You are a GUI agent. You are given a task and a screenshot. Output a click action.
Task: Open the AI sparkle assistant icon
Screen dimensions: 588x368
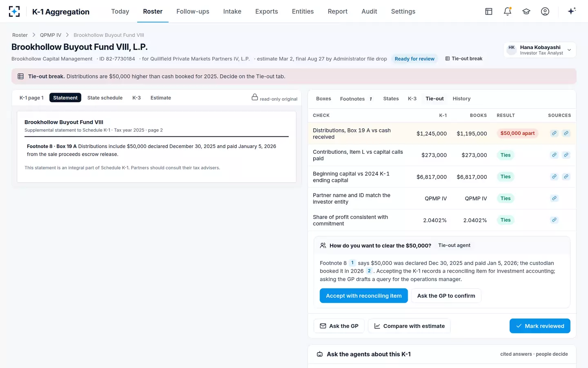click(572, 11)
